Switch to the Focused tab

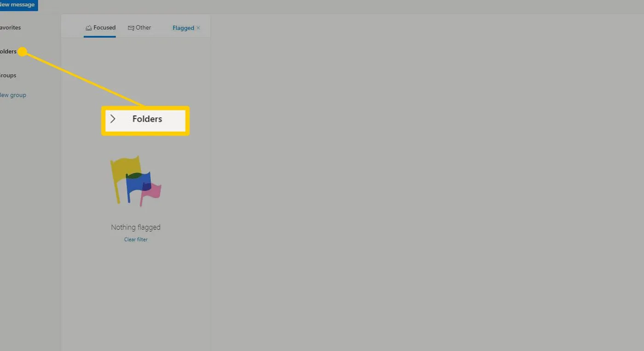(105, 28)
